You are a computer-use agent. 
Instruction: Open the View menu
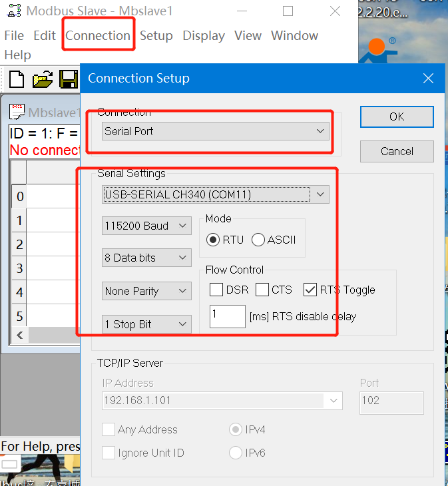pos(248,36)
